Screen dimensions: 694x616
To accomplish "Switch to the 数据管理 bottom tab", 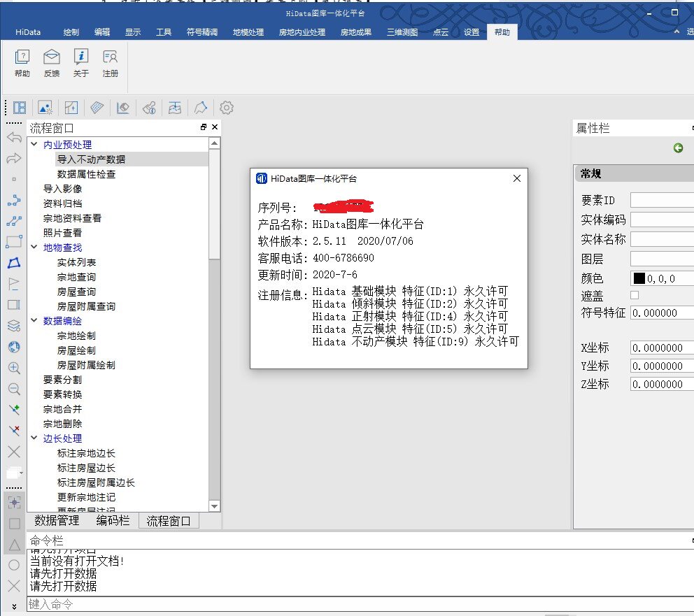I will click(x=57, y=520).
